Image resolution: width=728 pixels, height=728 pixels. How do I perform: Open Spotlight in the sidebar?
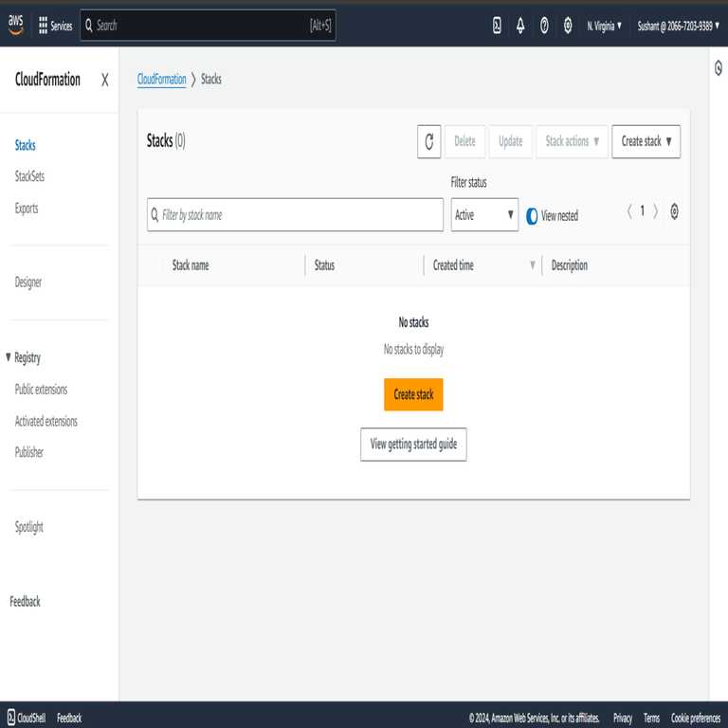(28, 527)
